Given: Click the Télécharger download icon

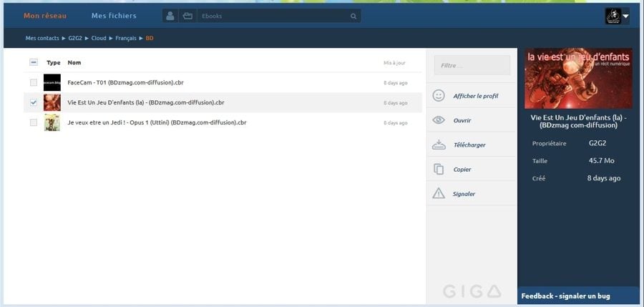Looking at the screenshot, I should 439,145.
